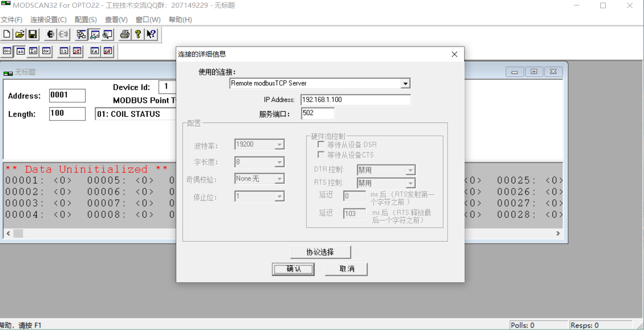The image size is (644, 331).
Task: Create a new document with toolbar icon
Action: click(7, 34)
